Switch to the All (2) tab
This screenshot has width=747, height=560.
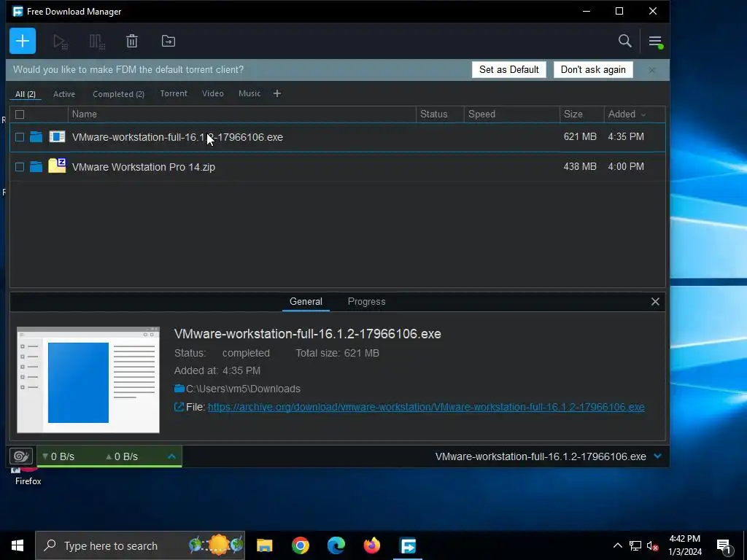coord(26,94)
